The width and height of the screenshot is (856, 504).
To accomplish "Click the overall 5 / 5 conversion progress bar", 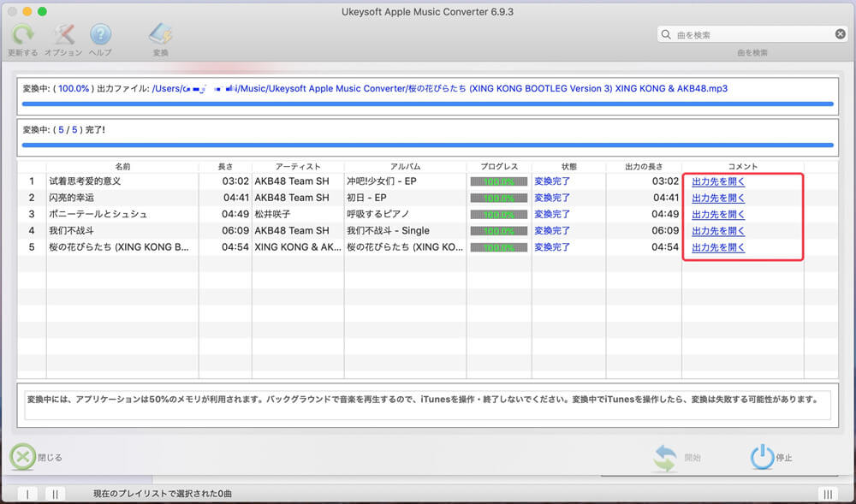I will pyautogui.click(x=427, y=145).
